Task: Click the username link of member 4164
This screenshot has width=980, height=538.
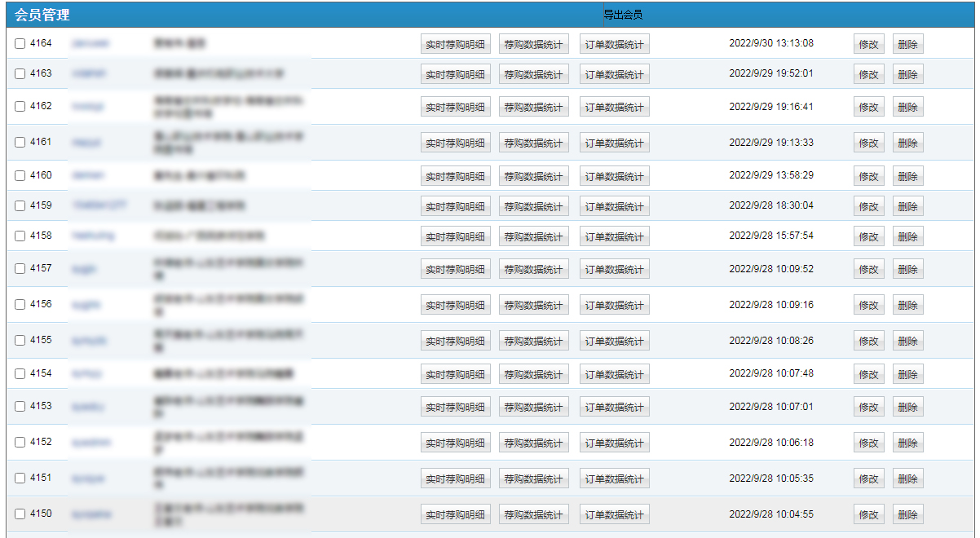Action: coord(90,44)
